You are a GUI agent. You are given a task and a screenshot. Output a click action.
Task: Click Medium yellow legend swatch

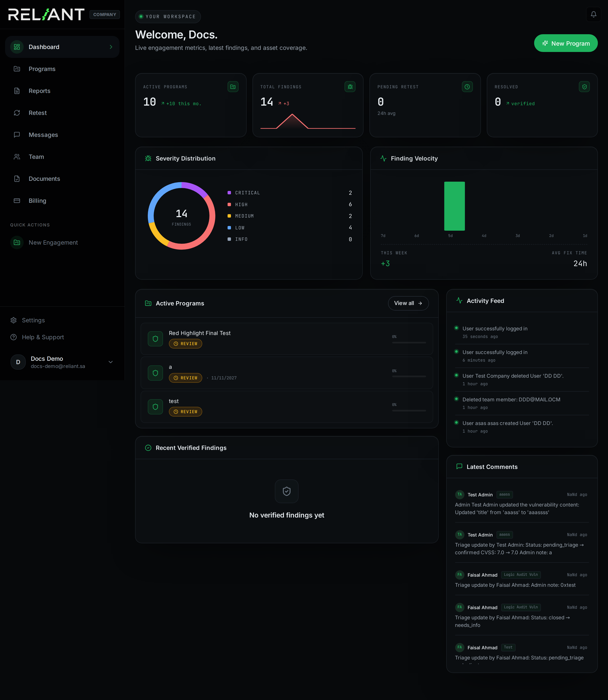(229, 216)
